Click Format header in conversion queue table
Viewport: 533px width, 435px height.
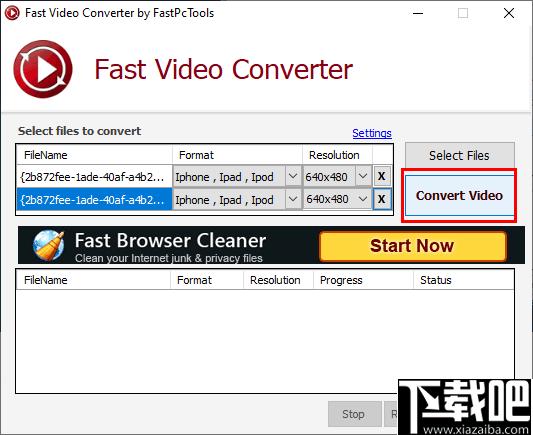pyautogui.click(x=207, y=280)
